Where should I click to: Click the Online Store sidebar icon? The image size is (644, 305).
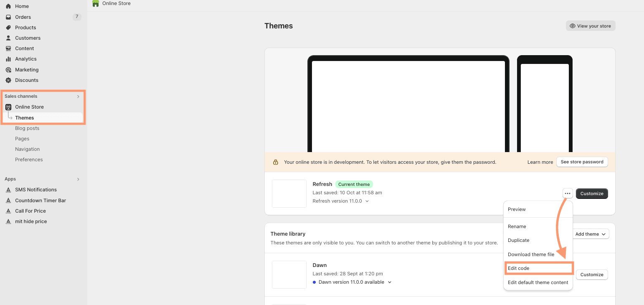[x=8, y=107]
